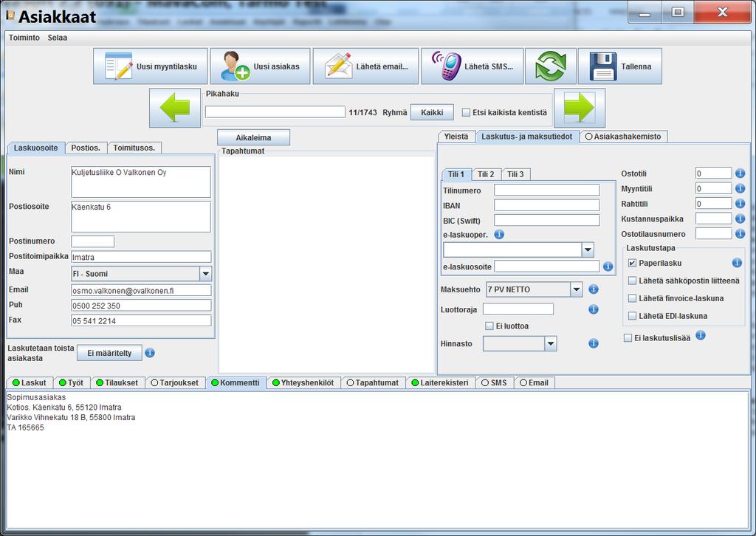
Task: Open the bottom Tapahtumat tab
Action: (372, 382)
